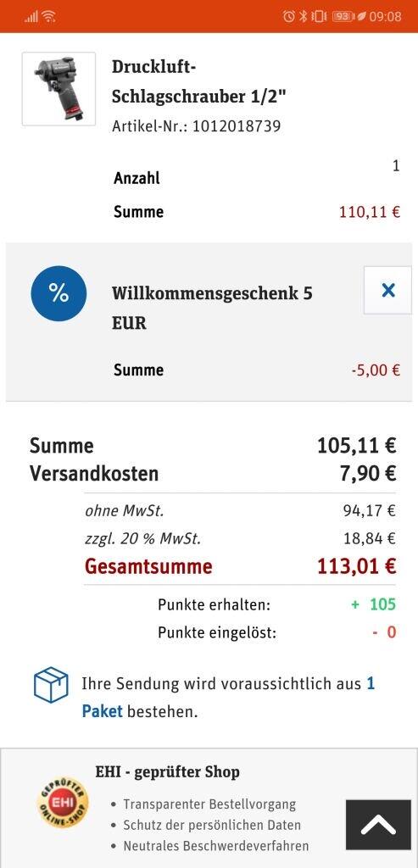The height and width of the screenshot is (868, 418).
Task: Tap the Wi-Fi status icon
Action: [x=49, y=17]
